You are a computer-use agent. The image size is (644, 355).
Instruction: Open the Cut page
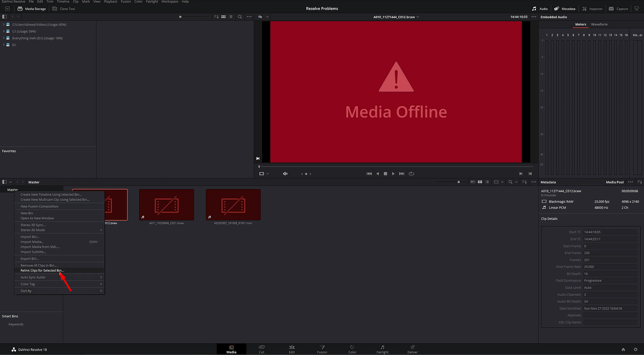tap(262, 349)
